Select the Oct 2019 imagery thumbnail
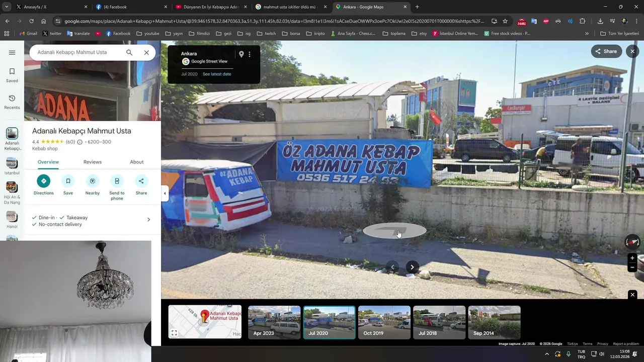The height and width of the screenshot is (362, 644). click(x=384, y=322)
